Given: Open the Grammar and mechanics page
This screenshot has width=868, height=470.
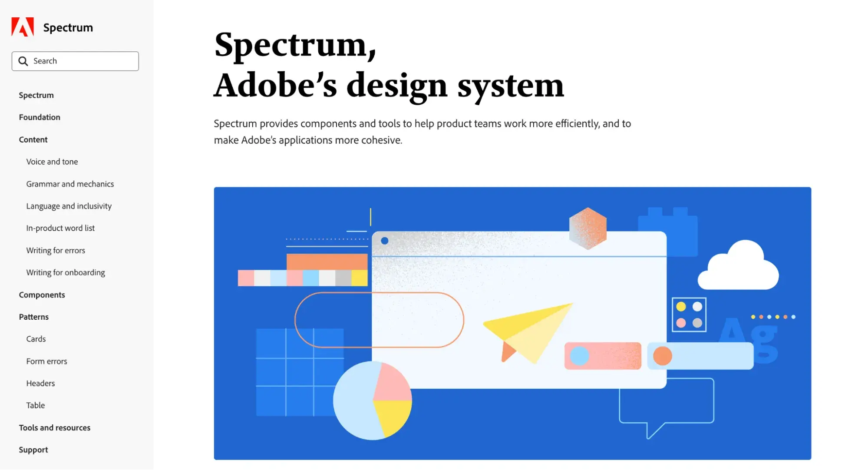Looking at the screenshot, I should pos(69,183).
